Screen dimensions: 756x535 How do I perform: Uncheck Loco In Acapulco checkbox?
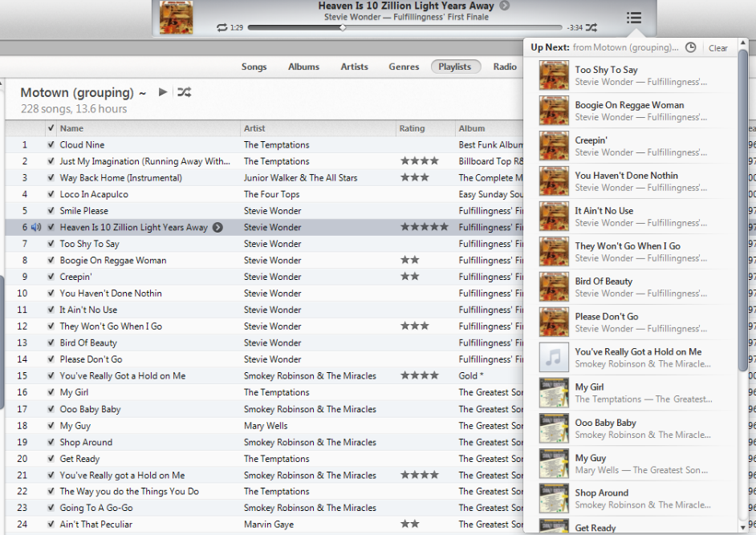pyautogui.click(x=51, y=194)
